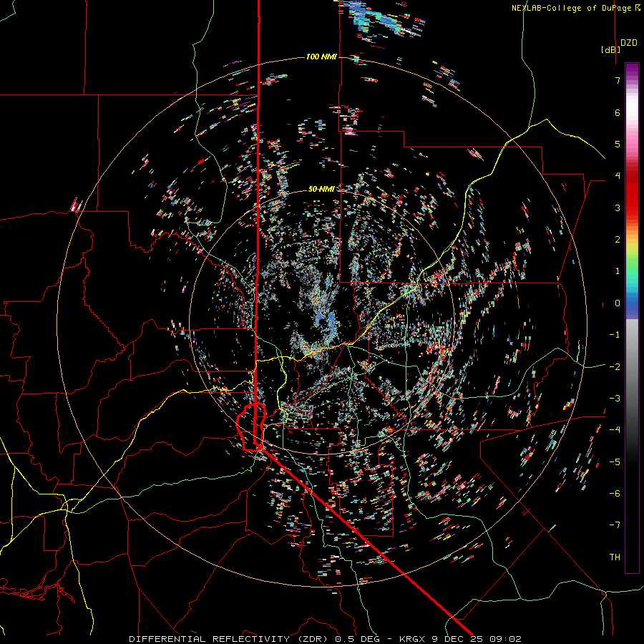Click the -6 value on color scale

(x=615, y=494)
